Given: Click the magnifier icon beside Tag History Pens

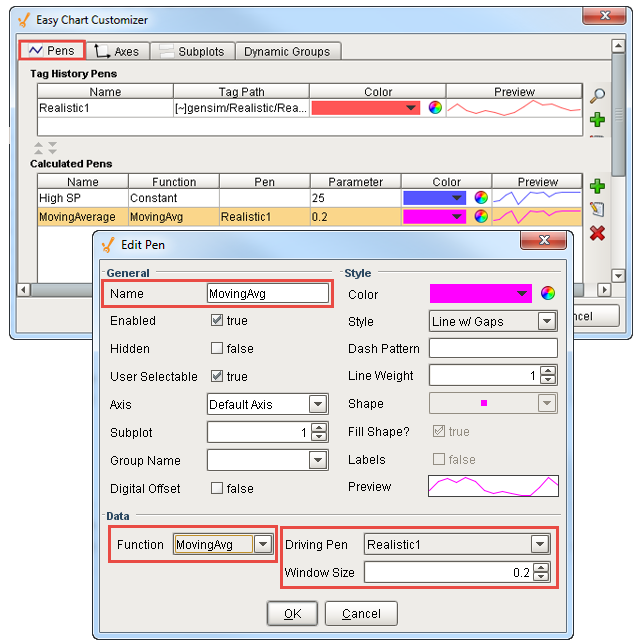Looking at the screenshot, I should pyautogui.click(x=597, y=96).
